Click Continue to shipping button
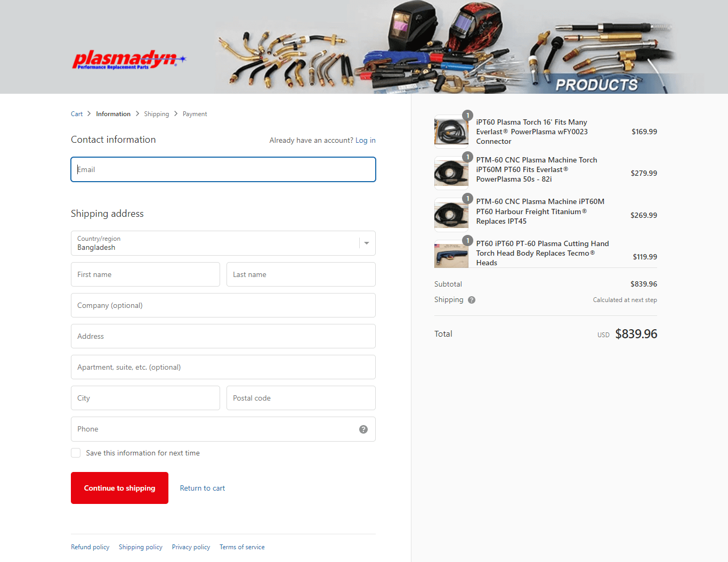The image size is (728, 562). 119,488
